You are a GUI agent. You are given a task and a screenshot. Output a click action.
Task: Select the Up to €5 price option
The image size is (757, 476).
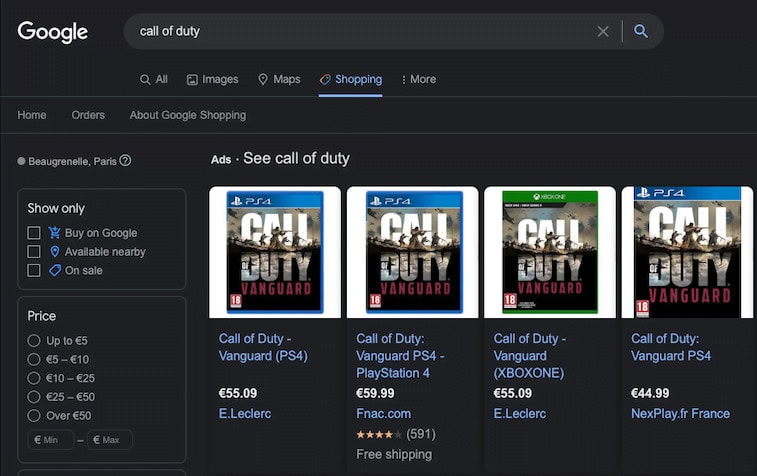(34, 340)
